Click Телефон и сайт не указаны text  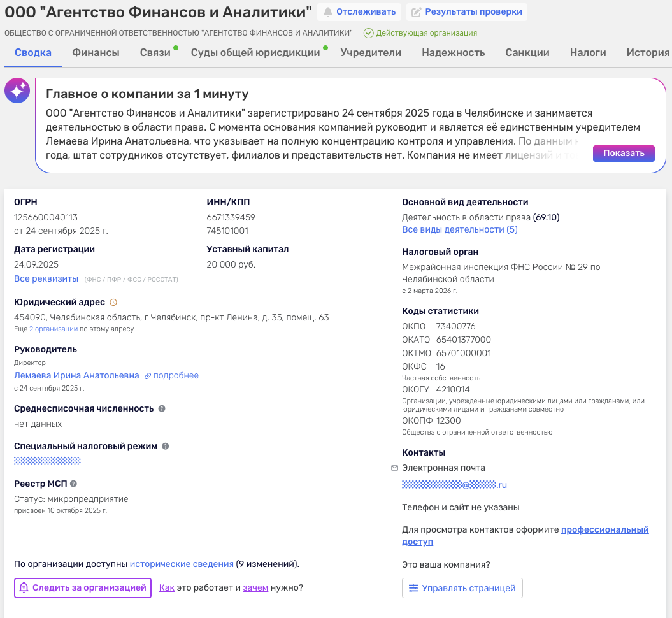[461, 507]
